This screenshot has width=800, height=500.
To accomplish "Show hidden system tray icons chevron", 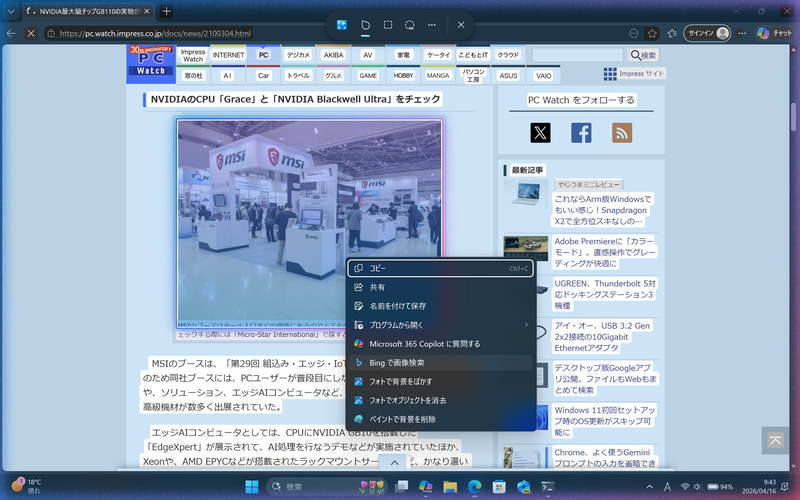I will 649,487.
